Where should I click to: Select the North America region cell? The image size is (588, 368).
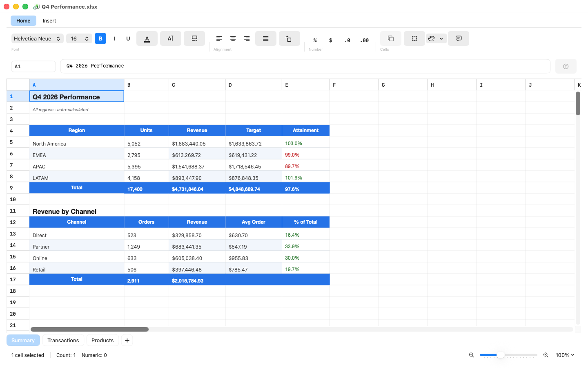(77, 142)
